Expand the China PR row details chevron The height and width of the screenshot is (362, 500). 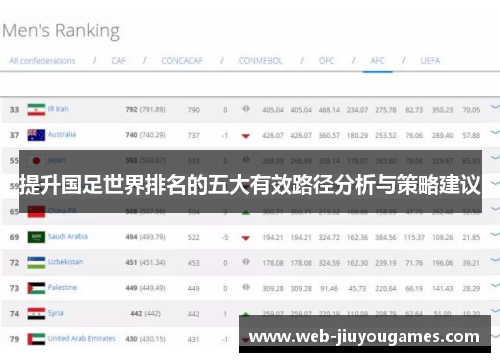(x=495, y=209)
